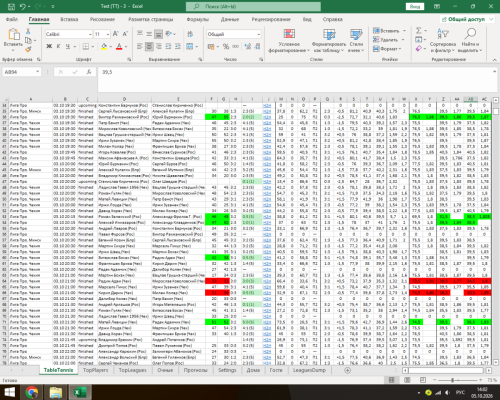
Task: Switch to the Вставка ribbon tab
Action: 69,19
